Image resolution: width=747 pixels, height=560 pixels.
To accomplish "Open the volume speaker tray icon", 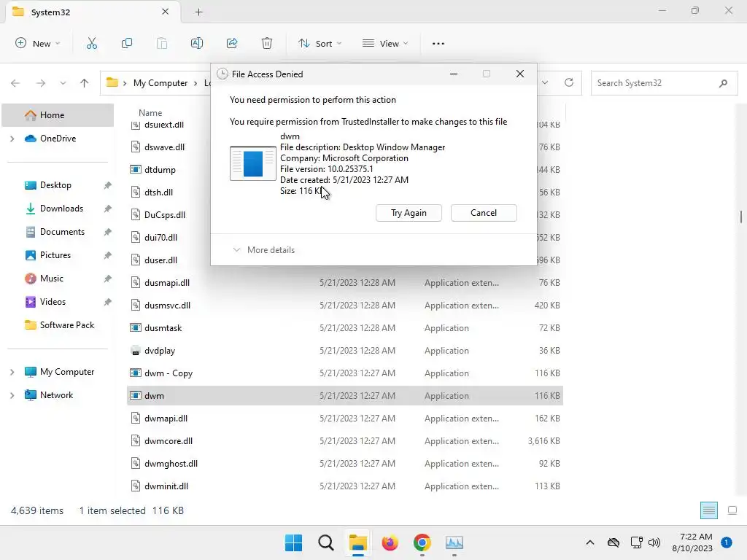I will [x=654, y=542].
